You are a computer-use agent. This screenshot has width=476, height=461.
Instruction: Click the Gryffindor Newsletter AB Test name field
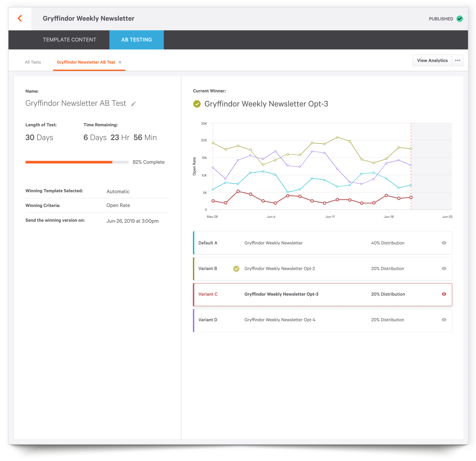(x=76, y=103)
